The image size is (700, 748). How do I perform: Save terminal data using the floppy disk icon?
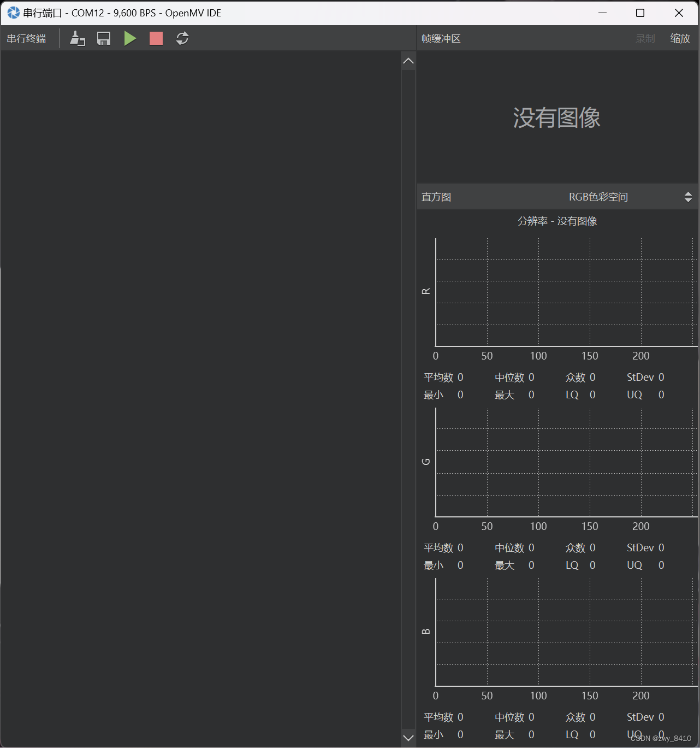coord(104,38)
